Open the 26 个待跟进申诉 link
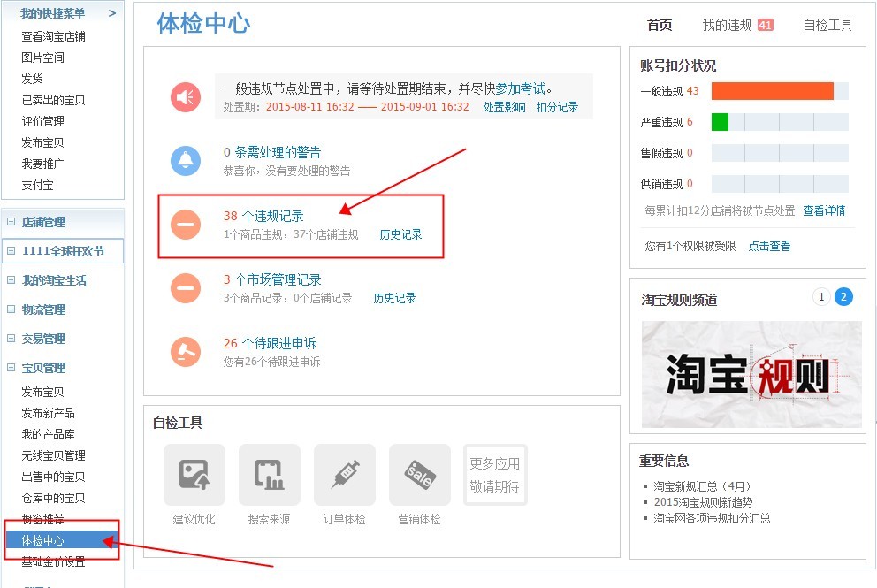Viewport: 877px width, 588px height. tap(270, 343)
